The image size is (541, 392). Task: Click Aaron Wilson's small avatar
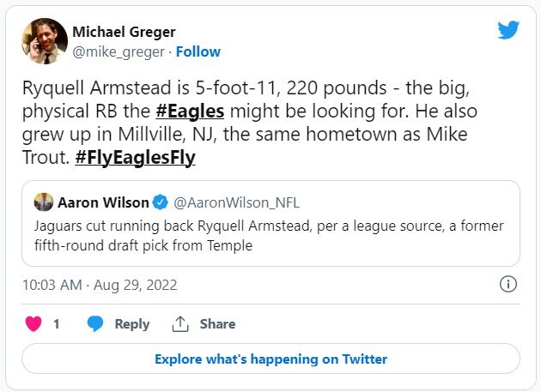(x=44, y=203)
